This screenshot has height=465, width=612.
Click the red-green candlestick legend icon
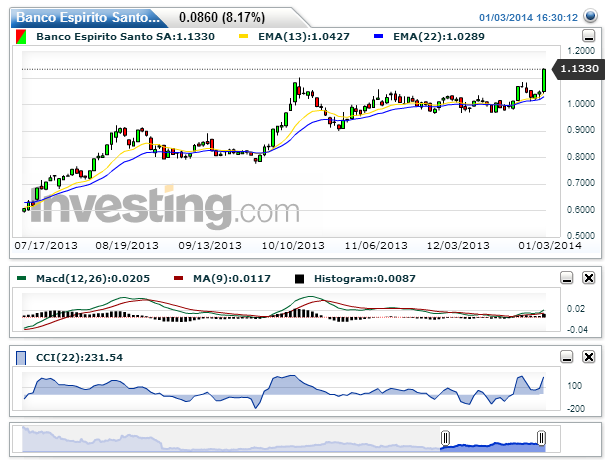[x=21, y=37]
